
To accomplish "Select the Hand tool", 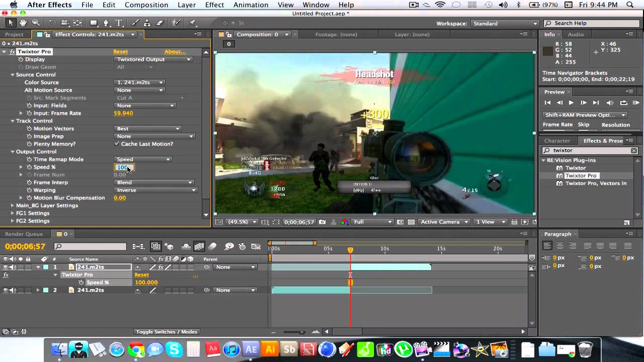I will (23, 23).
